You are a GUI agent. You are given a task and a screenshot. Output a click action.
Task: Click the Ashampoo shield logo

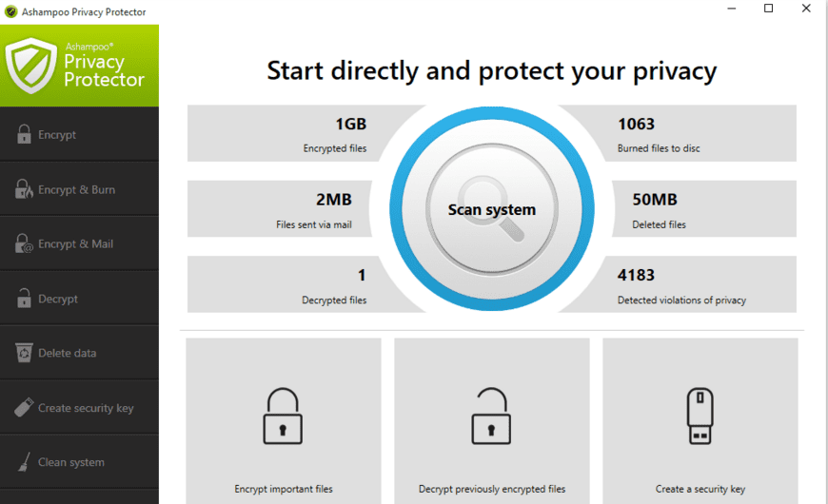coord(30,66)
